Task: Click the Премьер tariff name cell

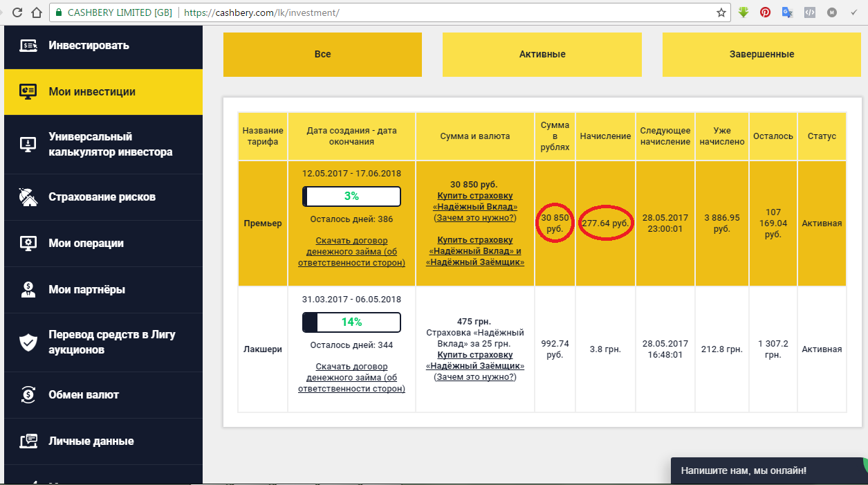Action: tap(263, 223)
